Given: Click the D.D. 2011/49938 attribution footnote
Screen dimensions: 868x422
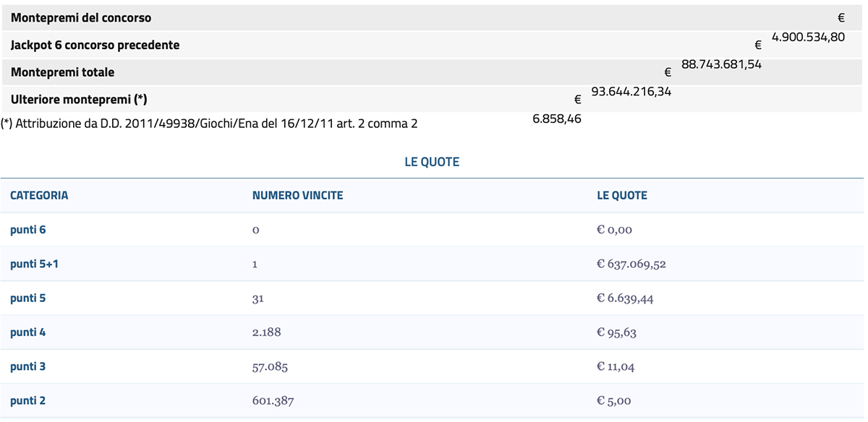Looking at the screenshot, I should [209, 124].
